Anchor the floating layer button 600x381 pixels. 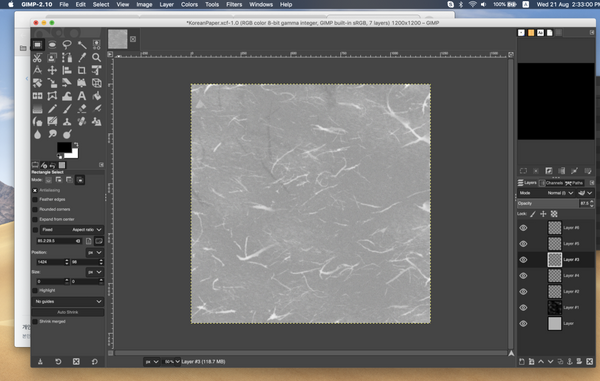[570, 362]
